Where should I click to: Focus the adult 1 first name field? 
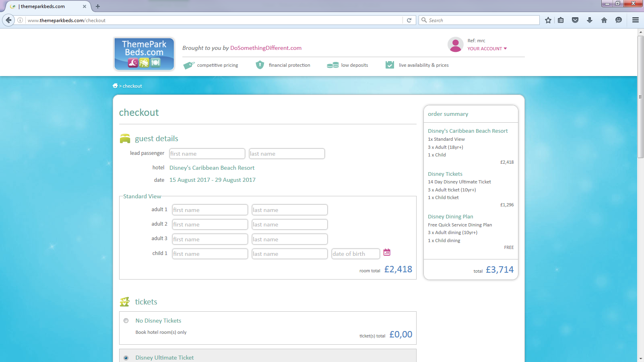pyautogui.click(x=210, y=210)
